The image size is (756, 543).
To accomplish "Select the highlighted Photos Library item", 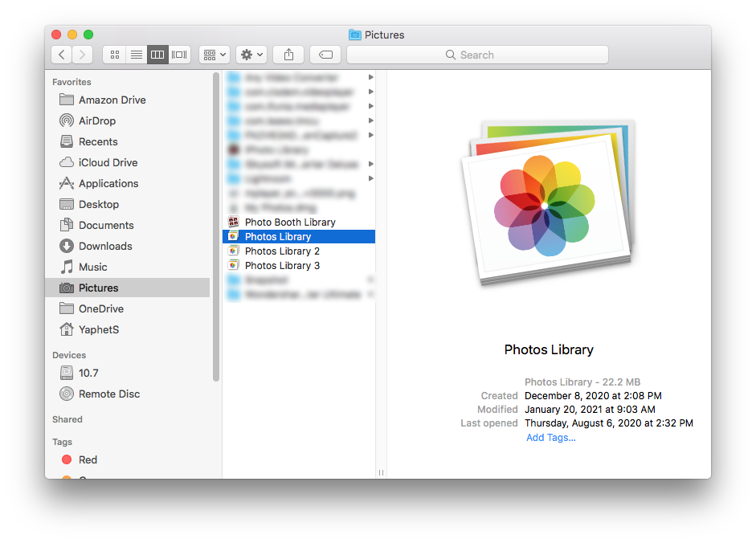I will 299,236.
